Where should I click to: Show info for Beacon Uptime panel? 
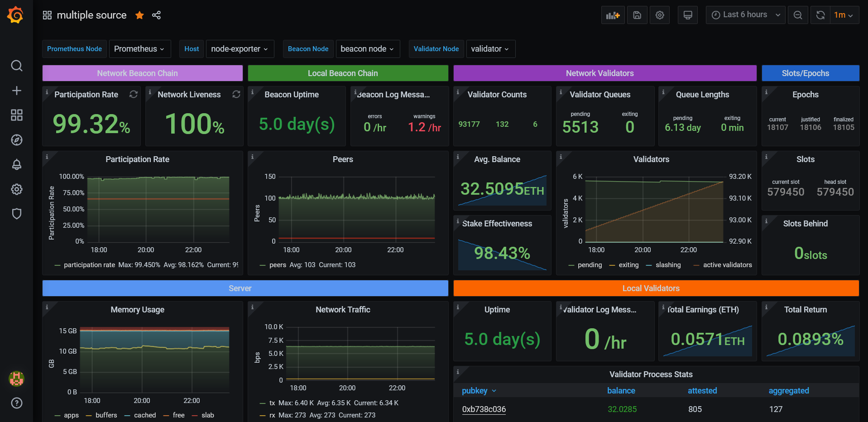252,92
